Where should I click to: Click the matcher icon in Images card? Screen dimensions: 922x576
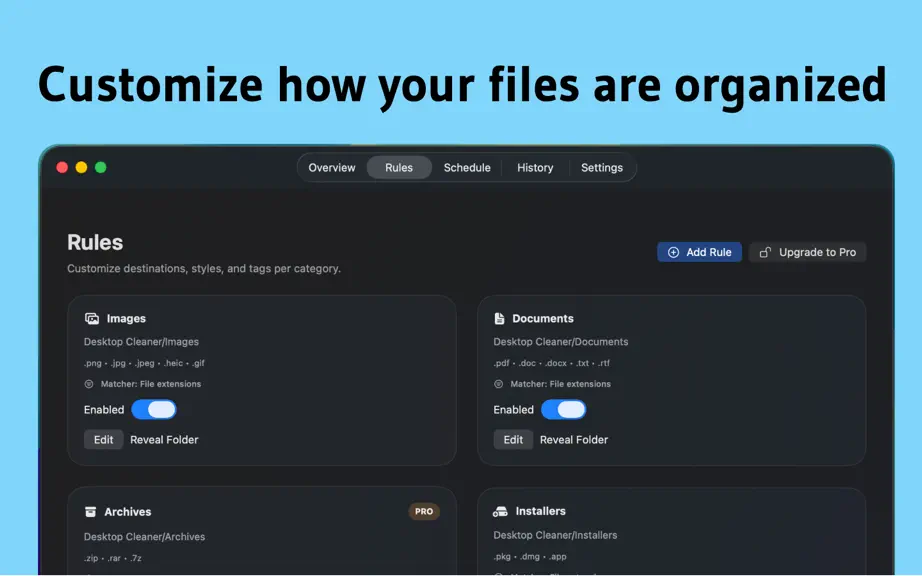click(x=89, y=384)
